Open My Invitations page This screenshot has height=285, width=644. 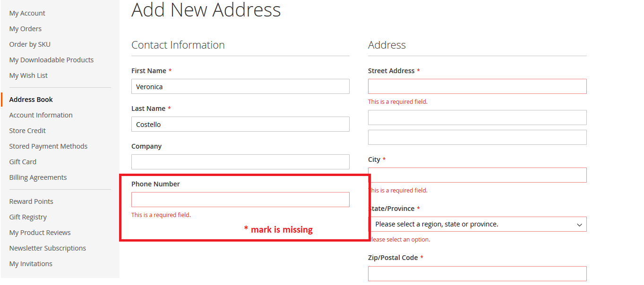30,263
